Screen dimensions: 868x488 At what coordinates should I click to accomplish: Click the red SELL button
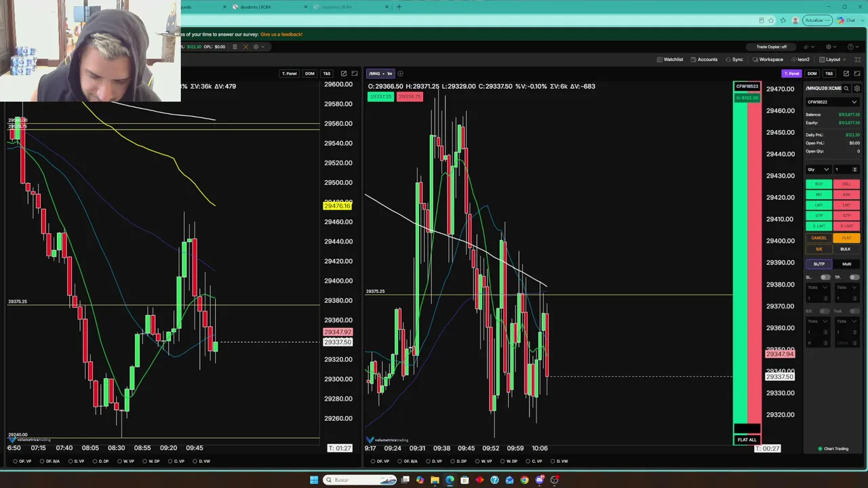(x=846, y=184)
